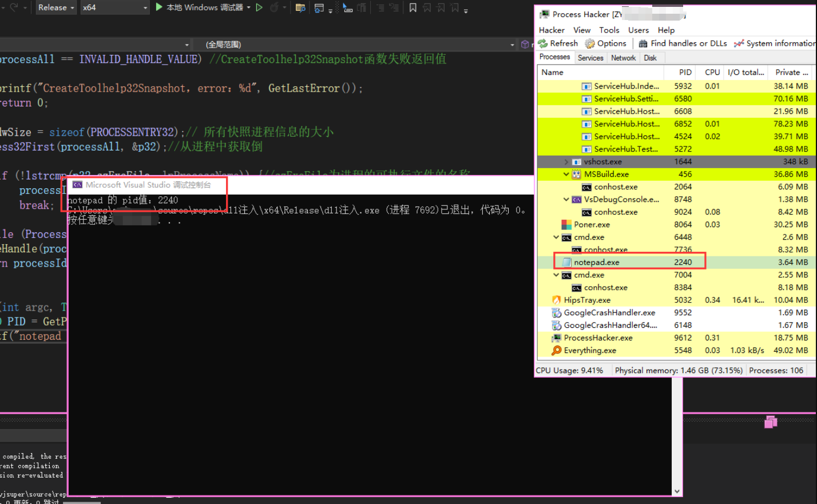The width and height of the screenshot is (817, 504).
Task: Clear all bookmarks icon in toolbar
Action: point(454,7)
